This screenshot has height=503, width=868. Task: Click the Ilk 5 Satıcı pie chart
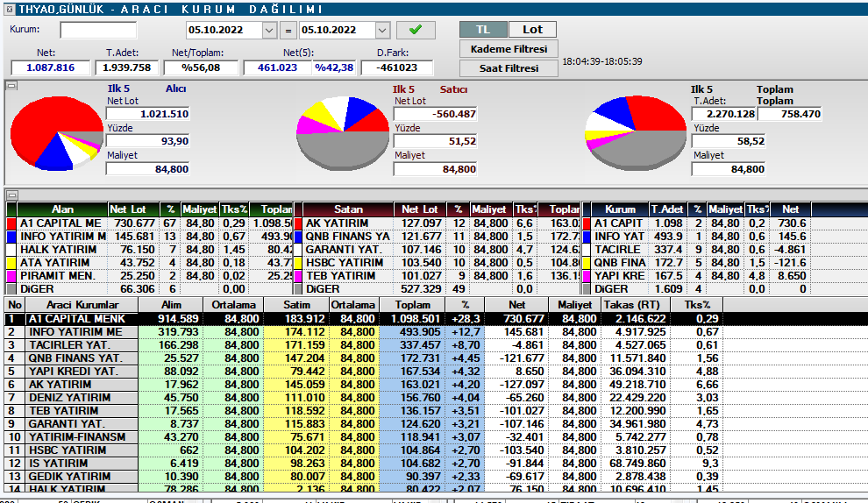point(343,133)
